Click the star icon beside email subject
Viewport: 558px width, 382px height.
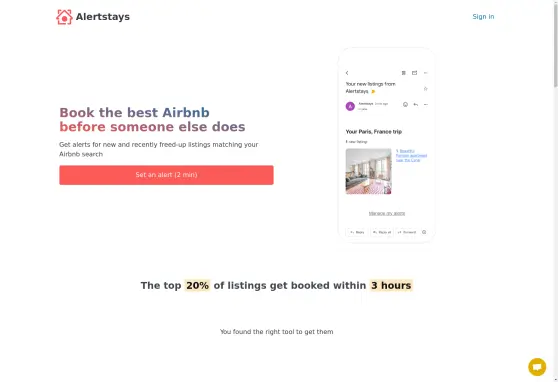425,88
